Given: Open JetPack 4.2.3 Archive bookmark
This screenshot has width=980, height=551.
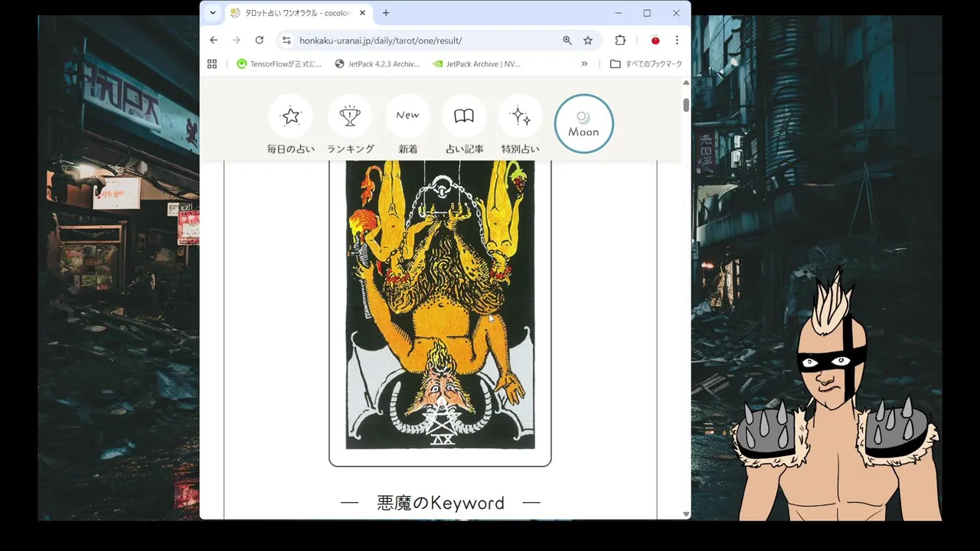Looking at the screenshot, I should coord(377,64).
